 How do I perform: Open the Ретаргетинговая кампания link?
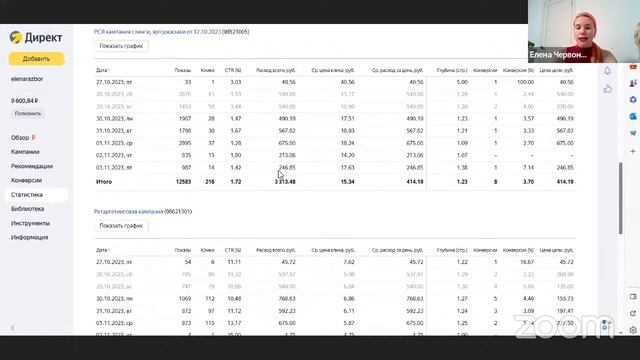(129, 211)
